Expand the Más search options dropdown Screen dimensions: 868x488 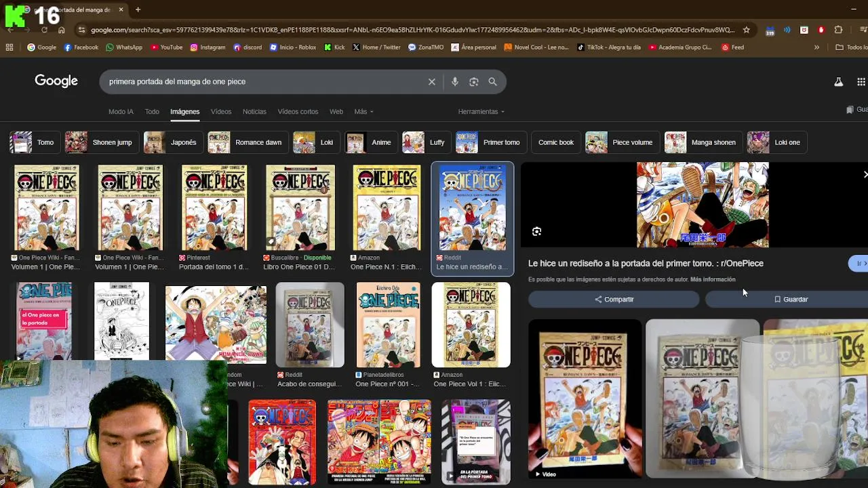[x=363, y=112]
